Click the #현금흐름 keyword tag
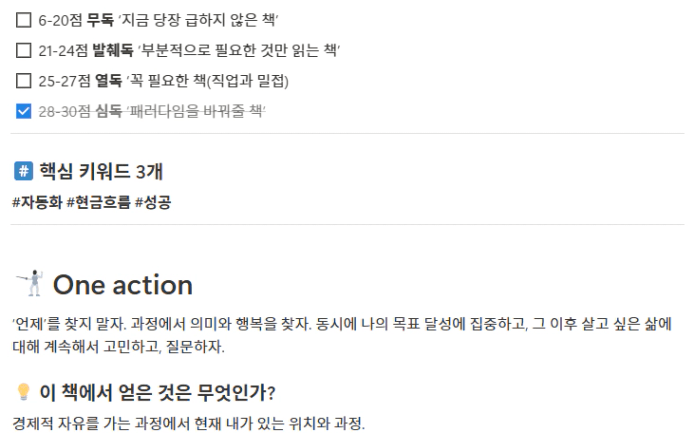The width and height of the screenshot is (694, 433). 98,202
